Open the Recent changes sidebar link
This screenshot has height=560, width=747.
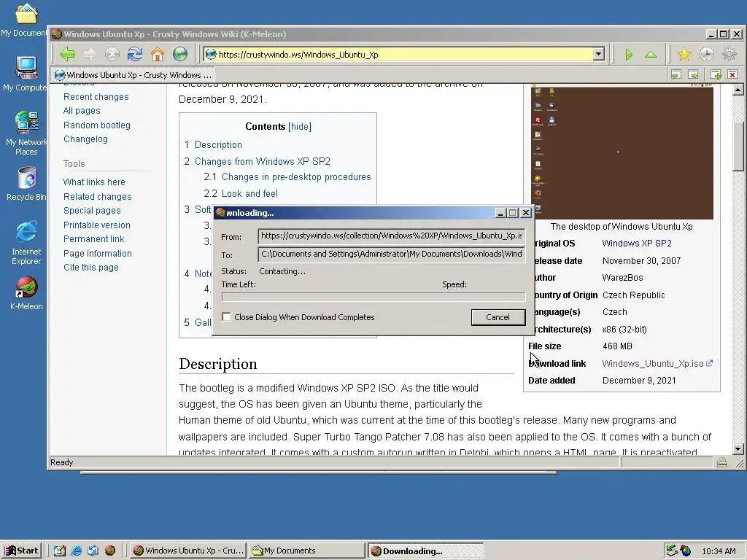pos(96,97)
